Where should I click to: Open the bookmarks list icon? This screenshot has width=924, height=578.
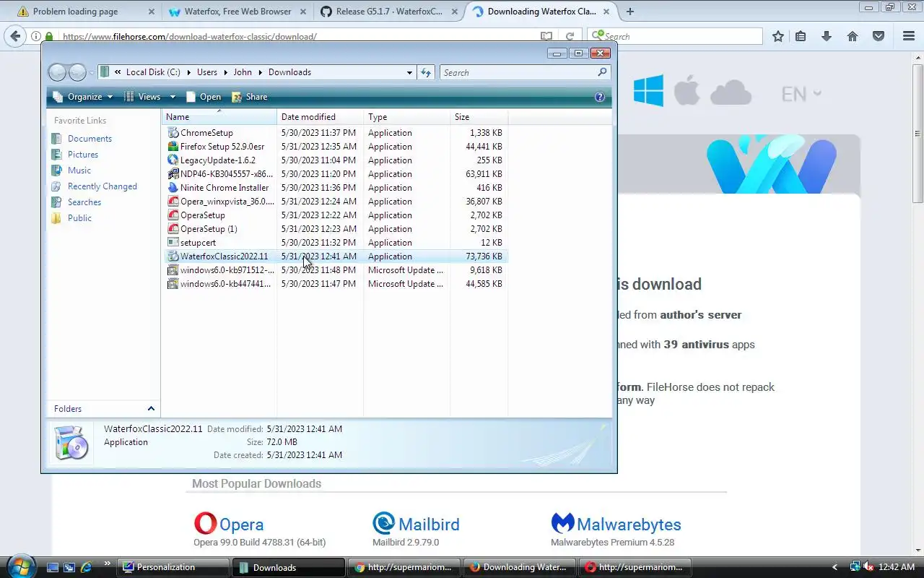coord(801,36)
